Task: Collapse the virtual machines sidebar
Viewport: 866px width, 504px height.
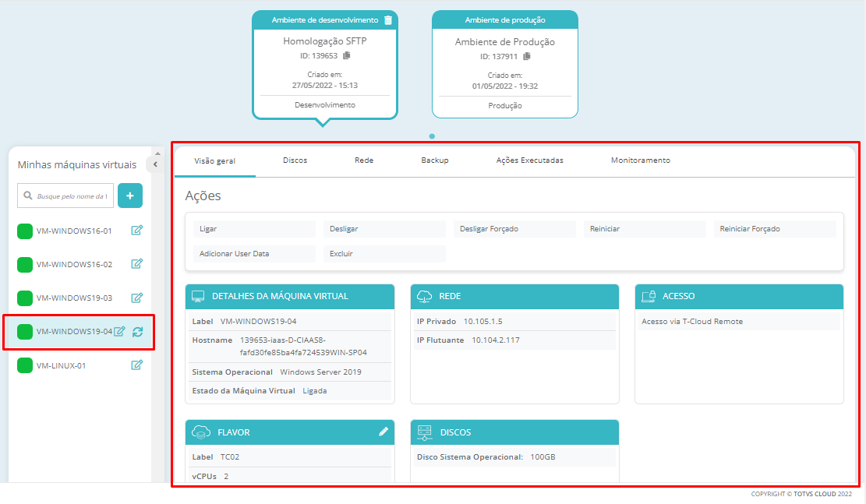Action: 155,164
